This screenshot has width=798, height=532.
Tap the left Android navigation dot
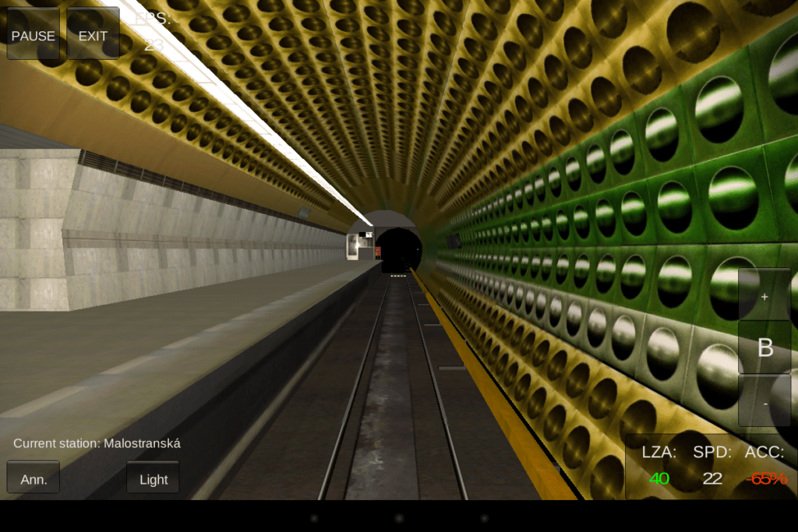(x=314, y=518)
